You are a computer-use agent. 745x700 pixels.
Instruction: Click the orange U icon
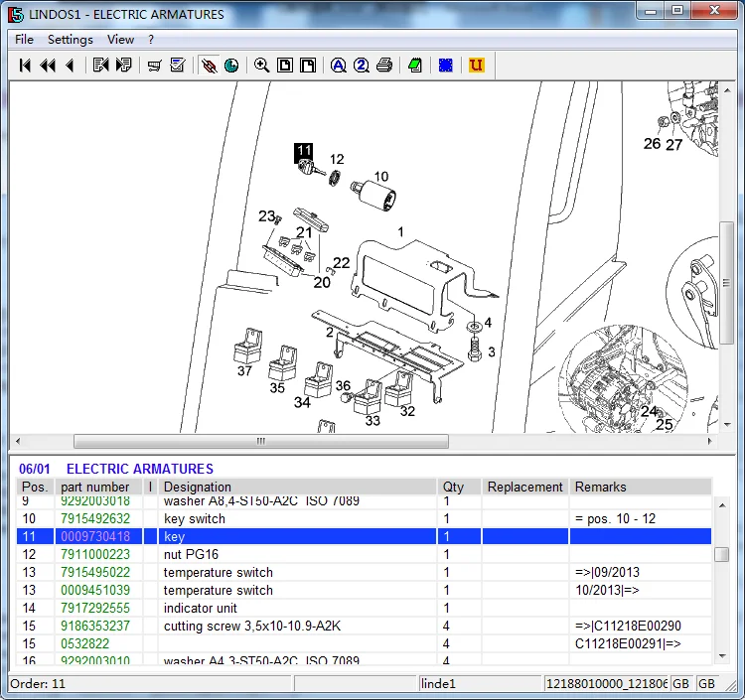(x=476, y=66)
